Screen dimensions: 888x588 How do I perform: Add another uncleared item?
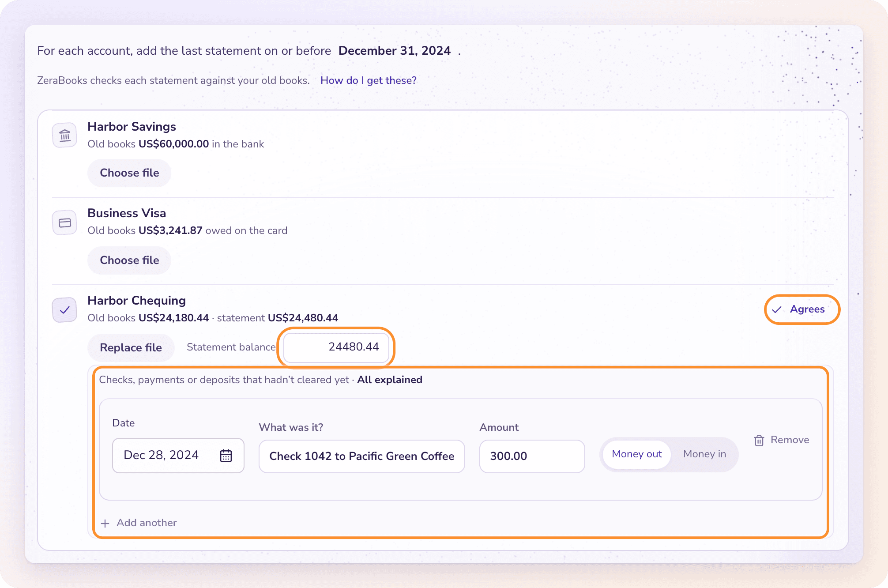point(139,523)
